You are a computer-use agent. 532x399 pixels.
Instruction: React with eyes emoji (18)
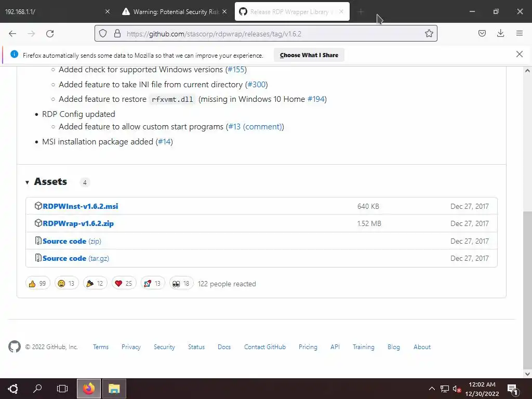pos(181,283)
